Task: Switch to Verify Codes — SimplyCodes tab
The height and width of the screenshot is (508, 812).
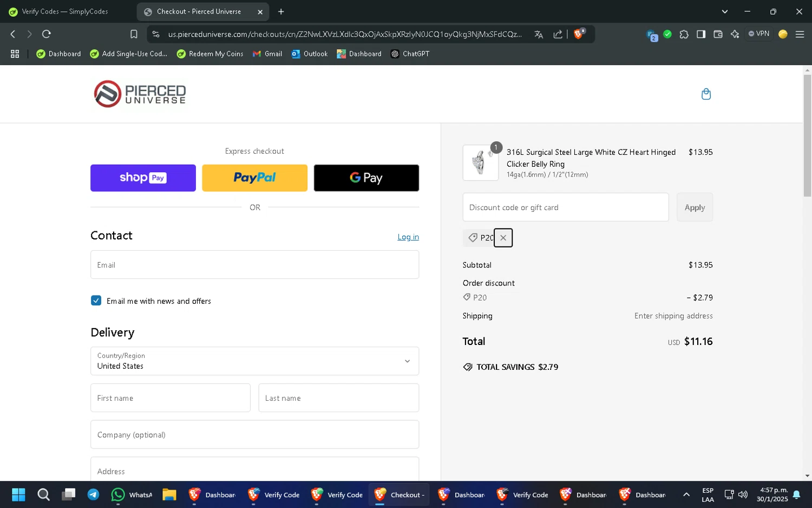Action: click(65, 11)
